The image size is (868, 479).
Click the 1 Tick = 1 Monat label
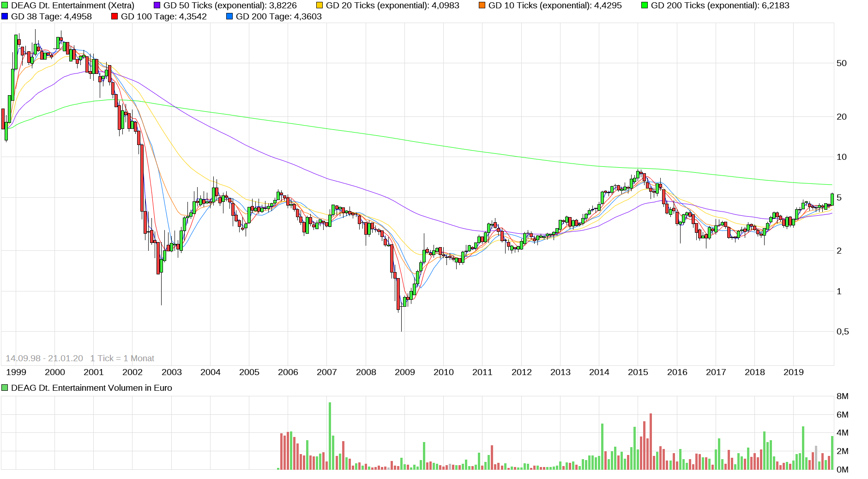pyautogui.click(x=122, y=358)
